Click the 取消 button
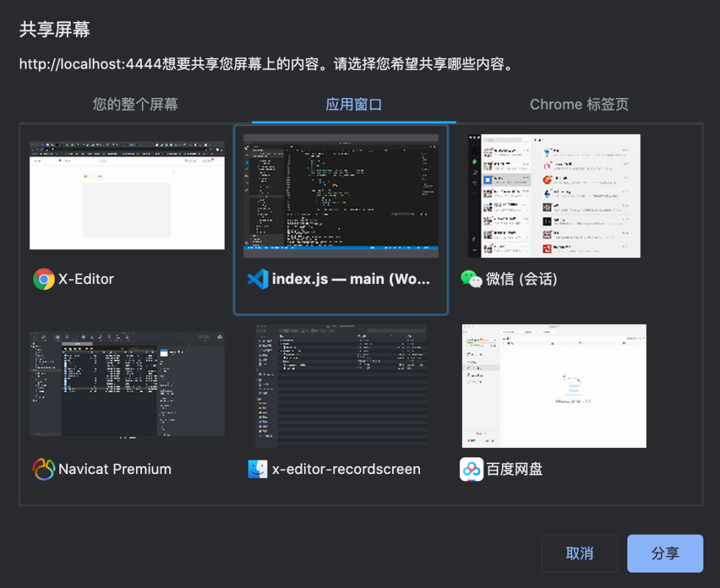The width and height of the screenshot is (720, 588). click(x=579, y=553)
